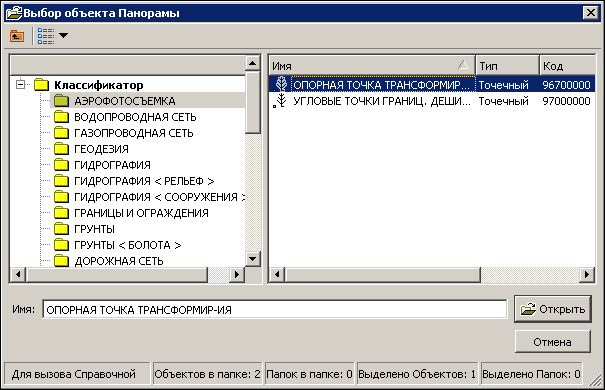This screenshot has height=390, width=605.
Task: Click the dialog title bar folder icon
Action: 14,13
